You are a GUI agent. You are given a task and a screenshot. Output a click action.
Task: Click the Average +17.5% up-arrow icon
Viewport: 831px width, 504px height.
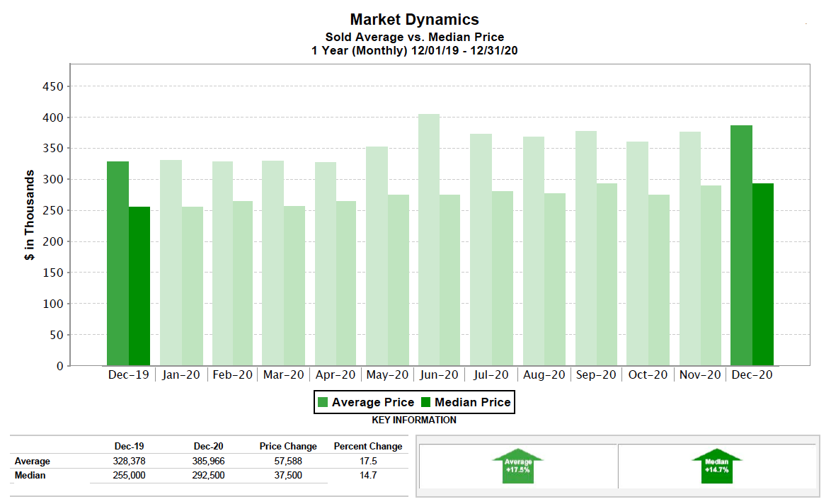[x=518, y=466]
